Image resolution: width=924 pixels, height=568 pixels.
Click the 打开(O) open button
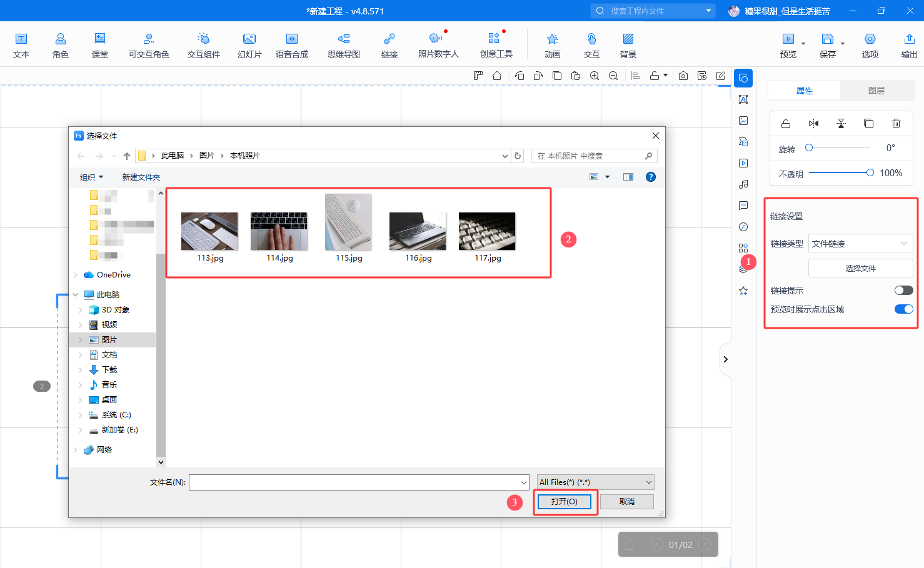coord(564,502)
